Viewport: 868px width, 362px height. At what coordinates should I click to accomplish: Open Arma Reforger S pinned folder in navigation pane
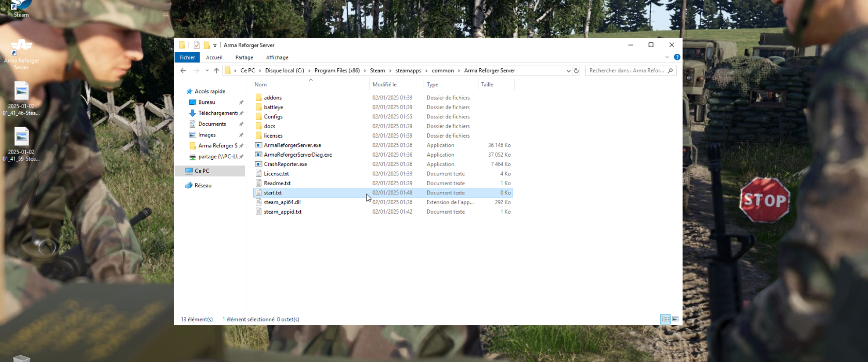click(218, 146)
